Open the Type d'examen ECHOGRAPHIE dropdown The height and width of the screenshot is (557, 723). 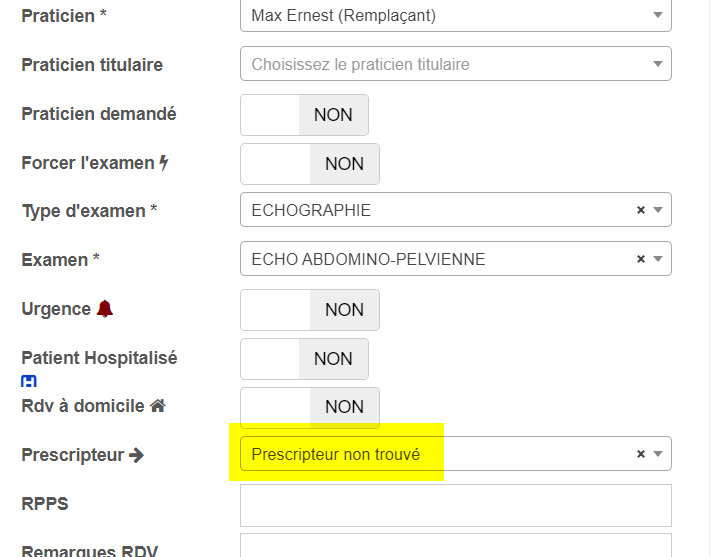pyautogui.click(x=440, y=210)
